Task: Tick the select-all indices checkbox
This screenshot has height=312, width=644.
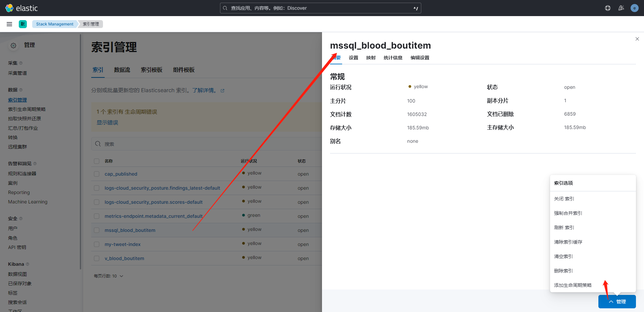Action: pyautogui.click(x=97, y=161)
